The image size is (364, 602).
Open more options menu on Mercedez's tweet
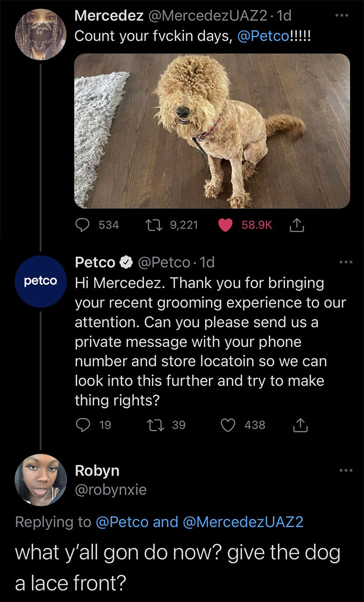pos(343,16)
